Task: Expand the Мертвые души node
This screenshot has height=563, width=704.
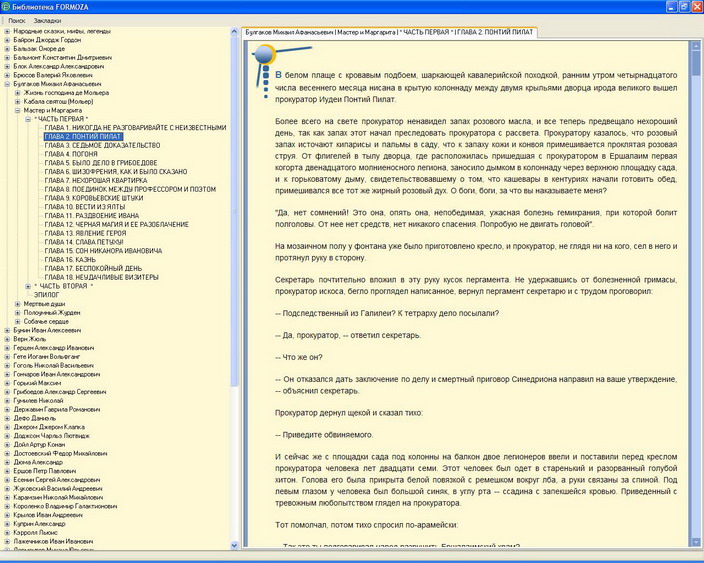Action: 18,304
